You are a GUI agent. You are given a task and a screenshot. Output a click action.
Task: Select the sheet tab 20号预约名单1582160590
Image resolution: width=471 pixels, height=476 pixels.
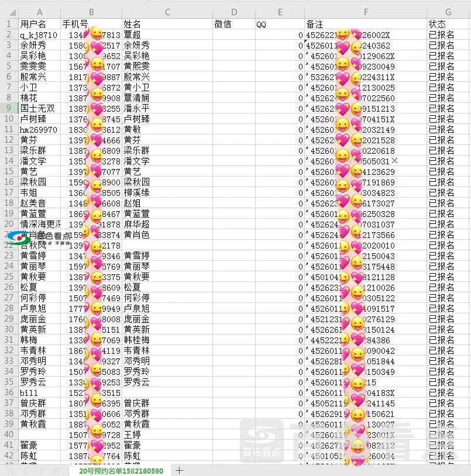pos(120,470)
